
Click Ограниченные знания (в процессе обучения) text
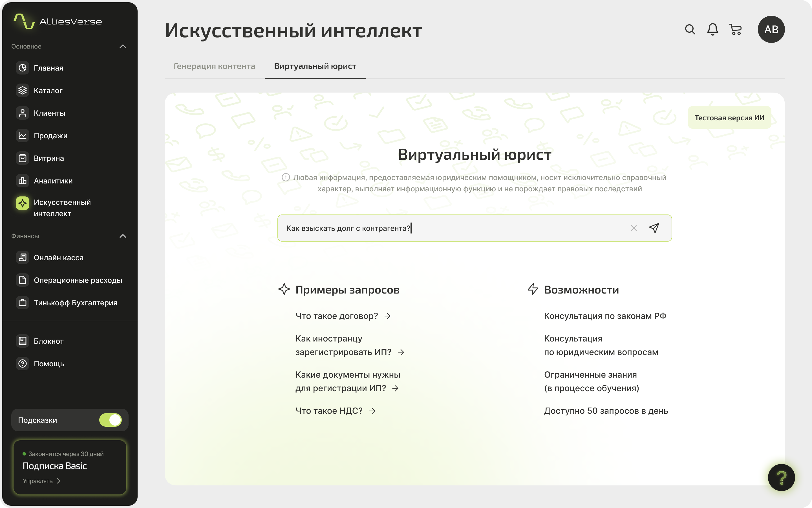point(591,381)
